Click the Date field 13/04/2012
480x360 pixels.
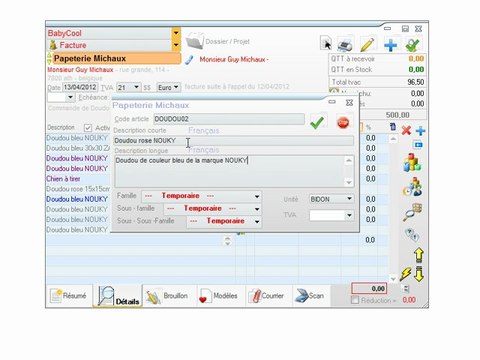click(80, 87)
